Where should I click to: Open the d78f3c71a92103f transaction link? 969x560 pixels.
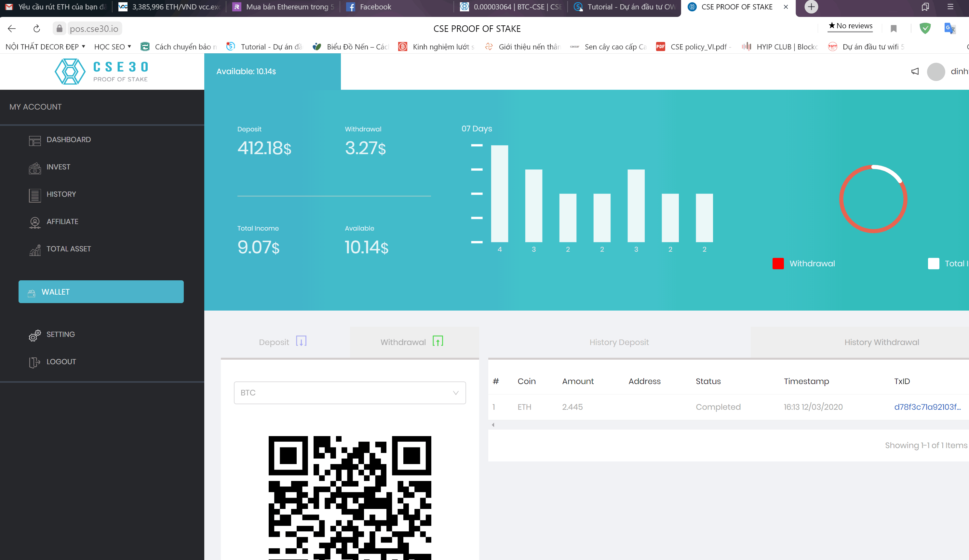(927, 407)
